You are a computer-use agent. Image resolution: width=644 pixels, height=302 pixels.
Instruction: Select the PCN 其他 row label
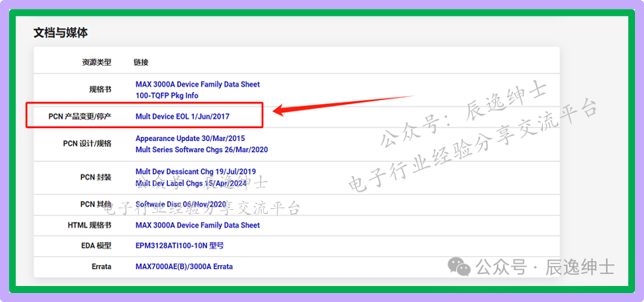click(x=96, y=204)
